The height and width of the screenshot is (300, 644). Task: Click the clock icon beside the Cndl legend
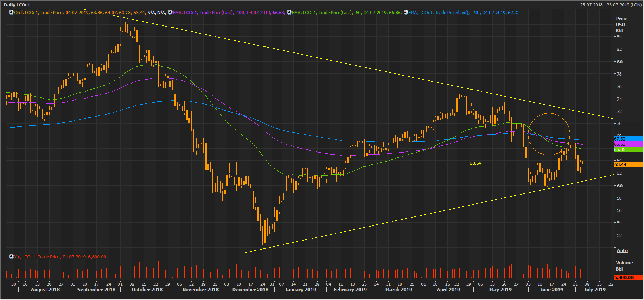(11, 13)
